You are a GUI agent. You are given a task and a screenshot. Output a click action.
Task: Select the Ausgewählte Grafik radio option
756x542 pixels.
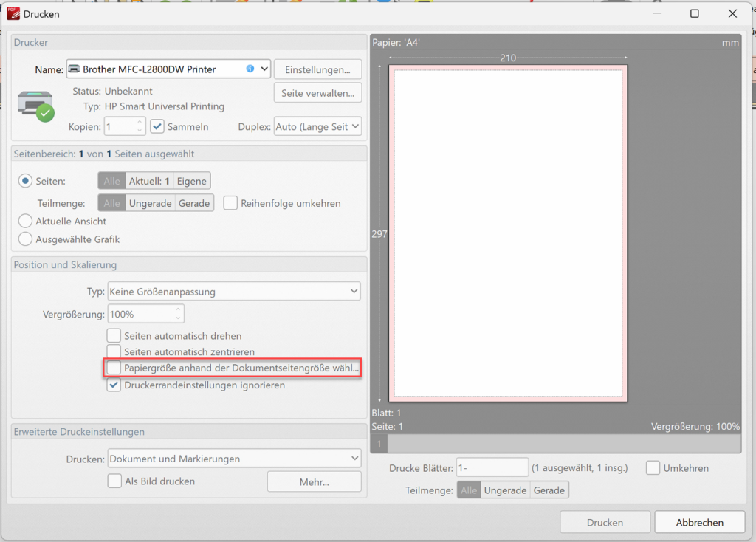coord(26,239)
